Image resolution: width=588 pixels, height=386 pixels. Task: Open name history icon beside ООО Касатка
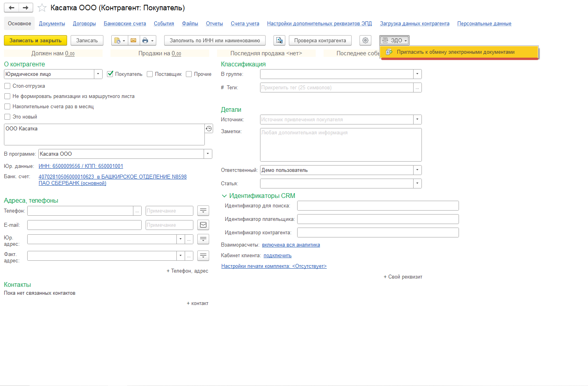(x=209, y=128)
